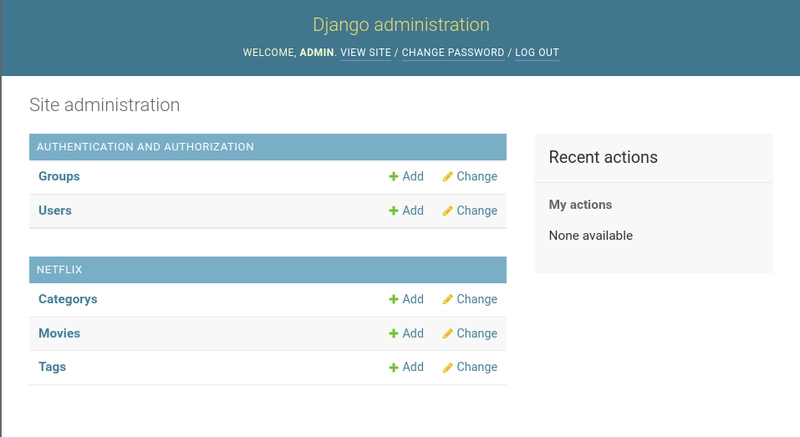Click the pencil icon in Users row
Image resolution: width=800 pixels, height=437 pixels.
point(448,211)
